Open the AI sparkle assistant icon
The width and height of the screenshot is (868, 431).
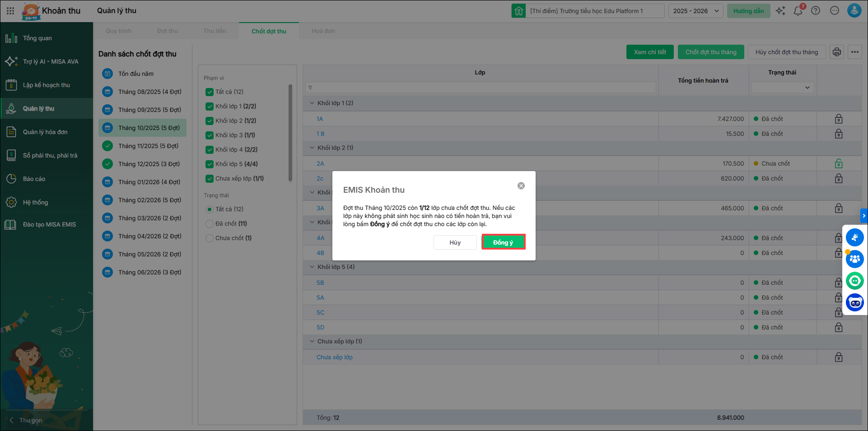coord(780,11)
